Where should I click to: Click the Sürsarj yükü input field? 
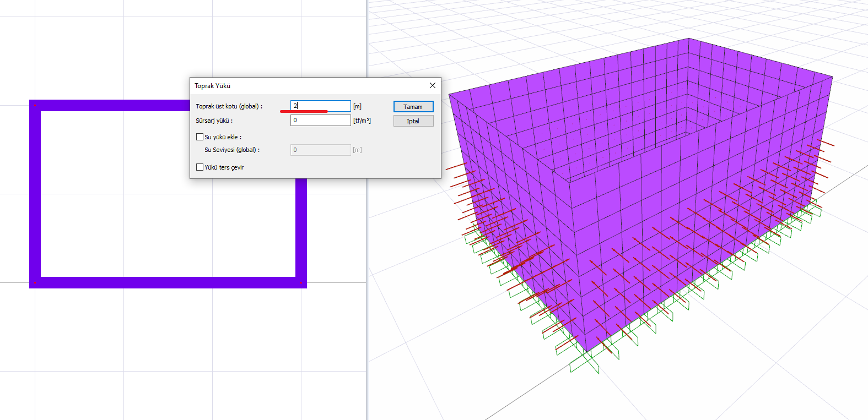321,120
